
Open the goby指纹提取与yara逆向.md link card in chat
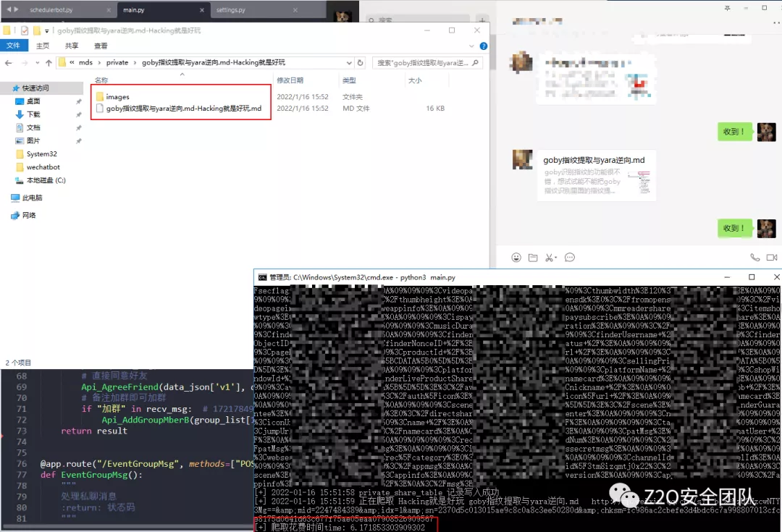pos(596,176)
